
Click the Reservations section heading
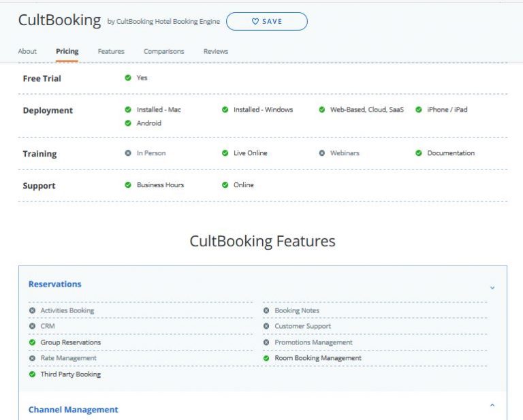point(55,284)
